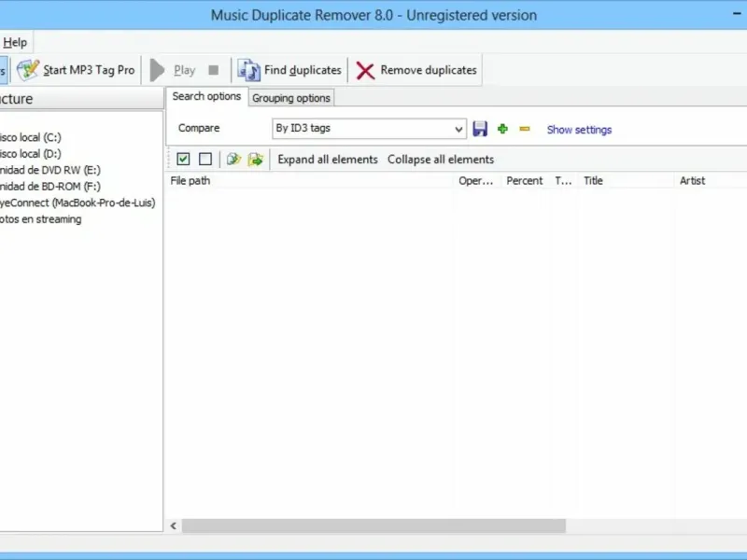This screenshot has width=747, height=560.
Task: Open the Compare dropdown By ID3 tags
Action: point(369,129)
